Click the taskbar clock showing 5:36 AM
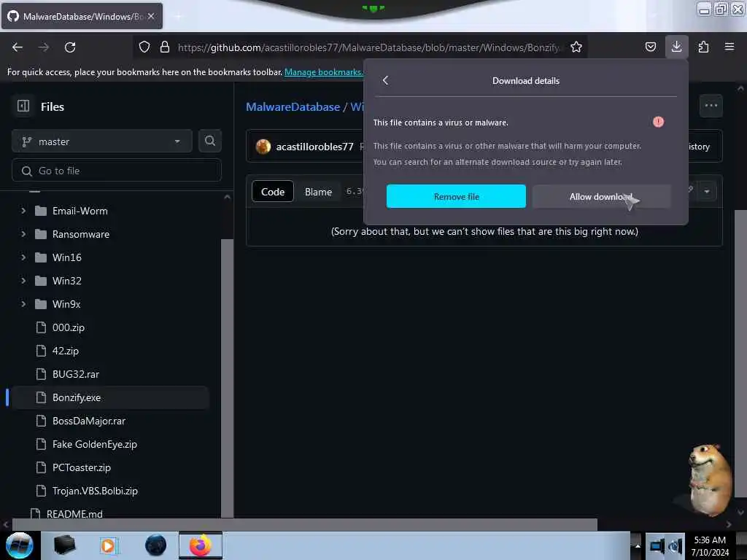 tap(709, 545)
